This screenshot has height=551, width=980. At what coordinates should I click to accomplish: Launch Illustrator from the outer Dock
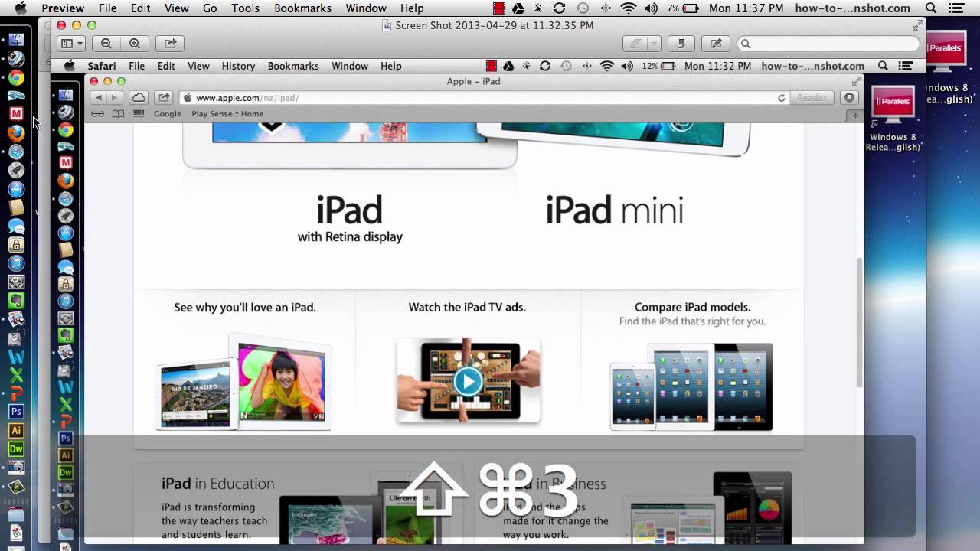(x=16, y=431)
